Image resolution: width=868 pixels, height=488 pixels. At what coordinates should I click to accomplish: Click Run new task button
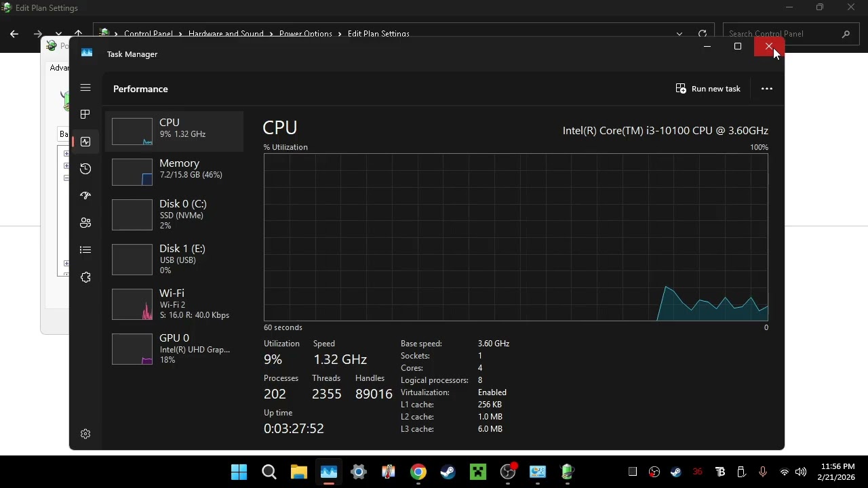(x=708, y=89)
